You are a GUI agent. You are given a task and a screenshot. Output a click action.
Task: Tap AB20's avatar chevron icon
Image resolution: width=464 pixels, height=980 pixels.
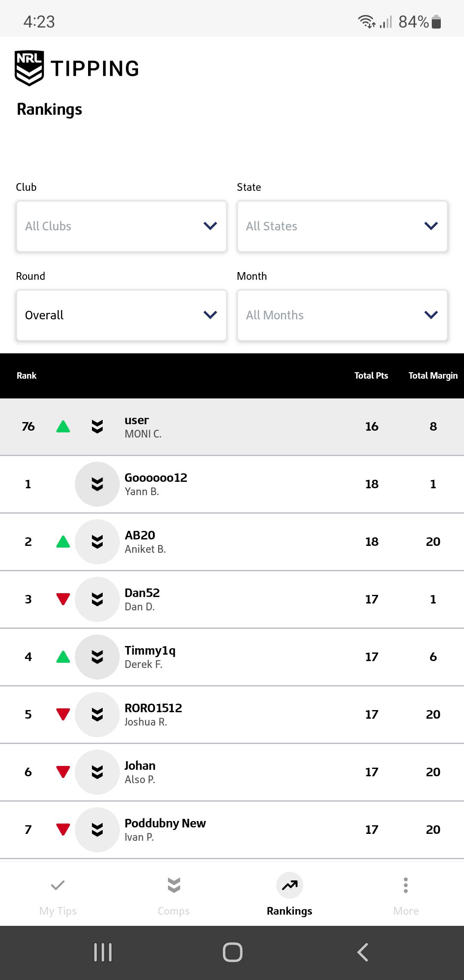97,542
